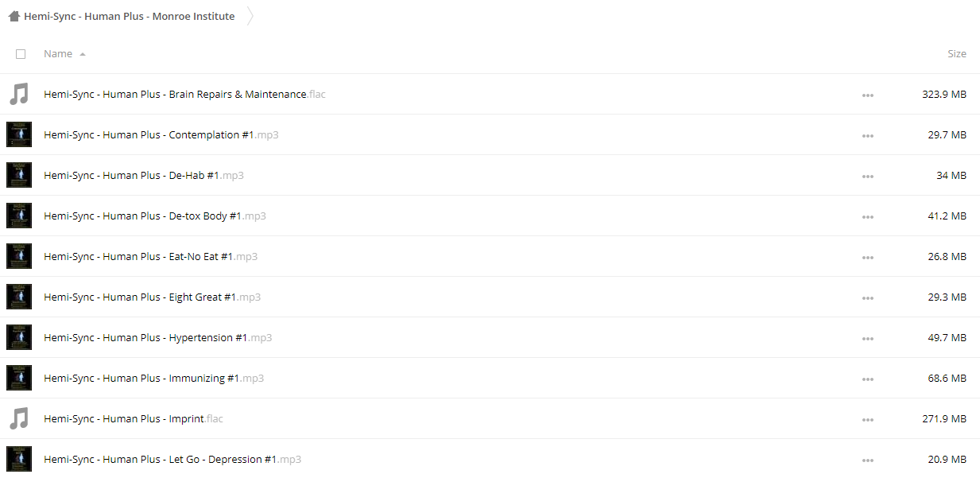Open more options for Let Go - Depression

coord(867,461)
